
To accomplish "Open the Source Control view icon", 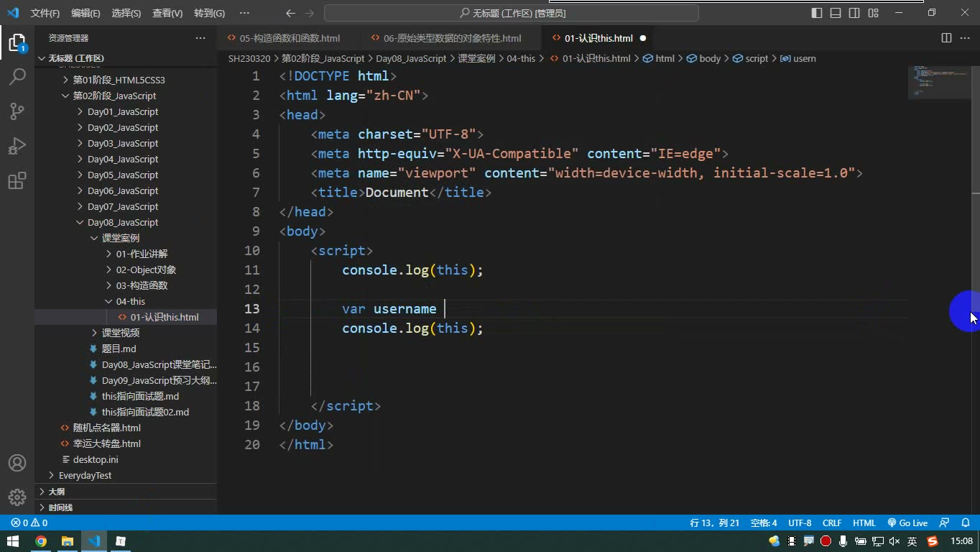I will tap(17, 111).
